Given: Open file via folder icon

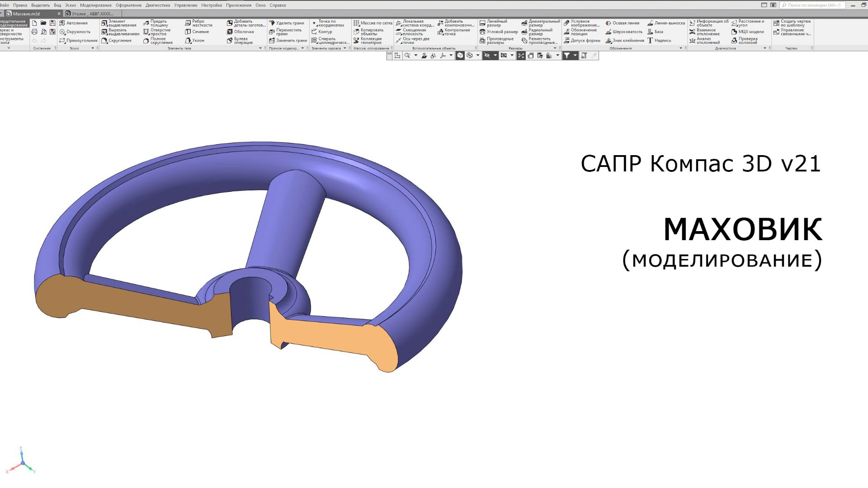Looking at the screenshot, I should click(x=43, y=23).
